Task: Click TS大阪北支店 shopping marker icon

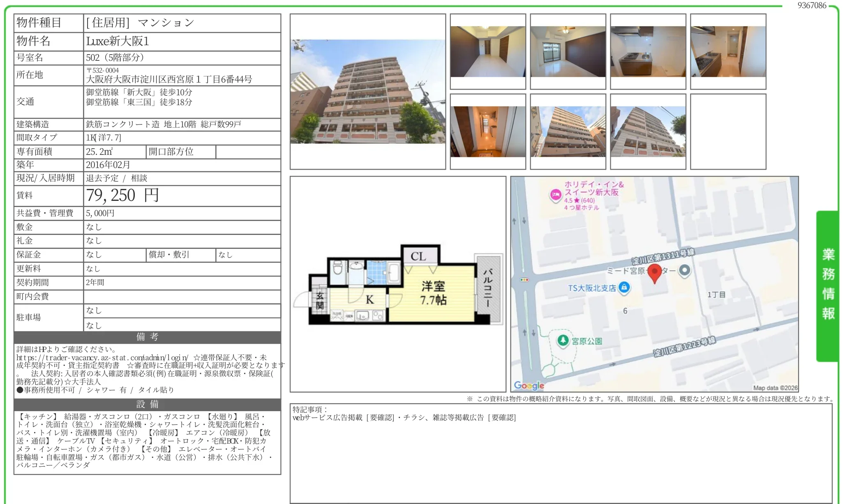Action: (x=624, y=287)
